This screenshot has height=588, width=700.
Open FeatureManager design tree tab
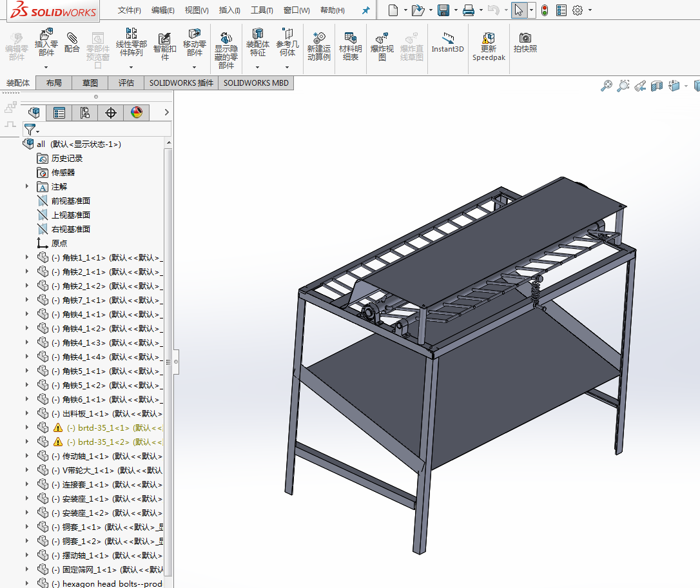click(34, 113)
